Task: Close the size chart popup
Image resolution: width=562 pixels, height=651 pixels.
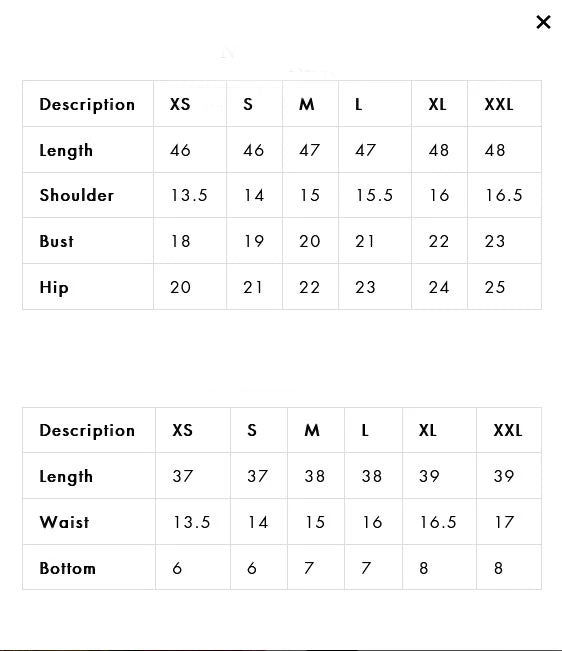Action: coord(543,22)
